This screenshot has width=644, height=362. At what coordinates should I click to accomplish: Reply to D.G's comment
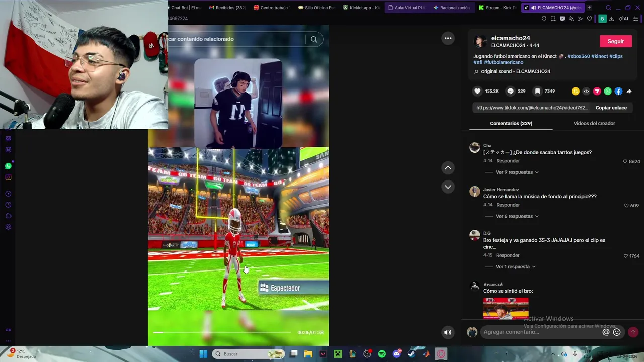[x=508, y=255]
